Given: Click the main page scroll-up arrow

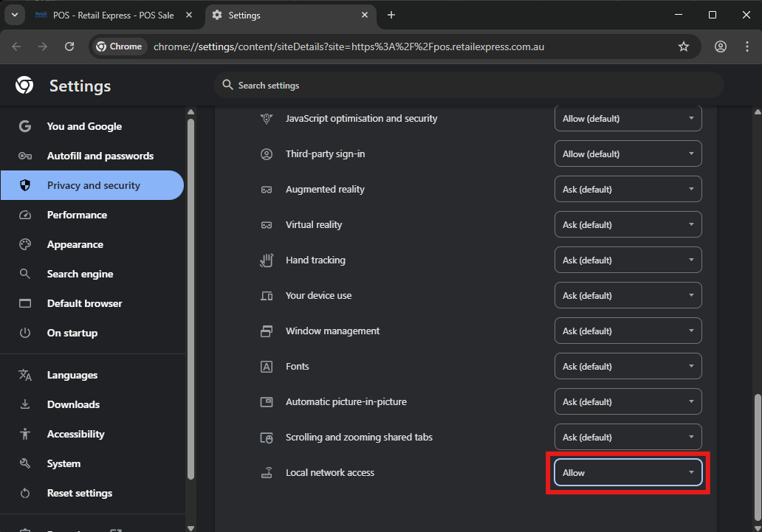Looking at the screenshot, I should point(758,111).
